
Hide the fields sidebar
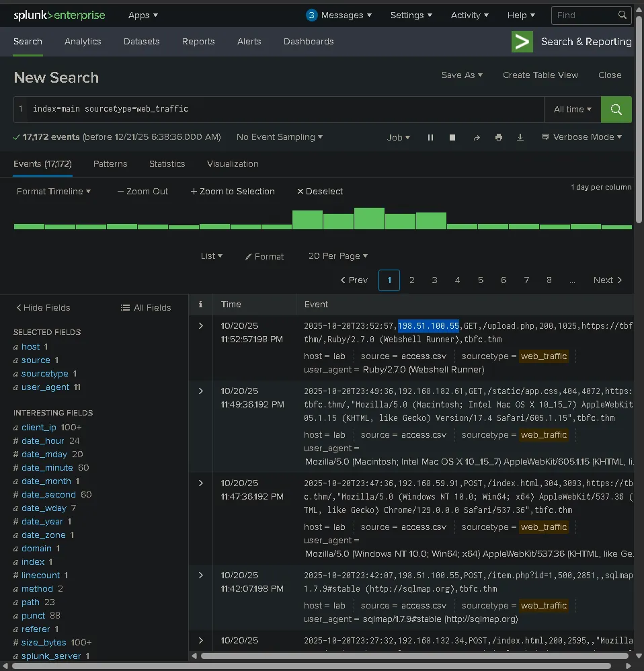click(x=43, y=308)
